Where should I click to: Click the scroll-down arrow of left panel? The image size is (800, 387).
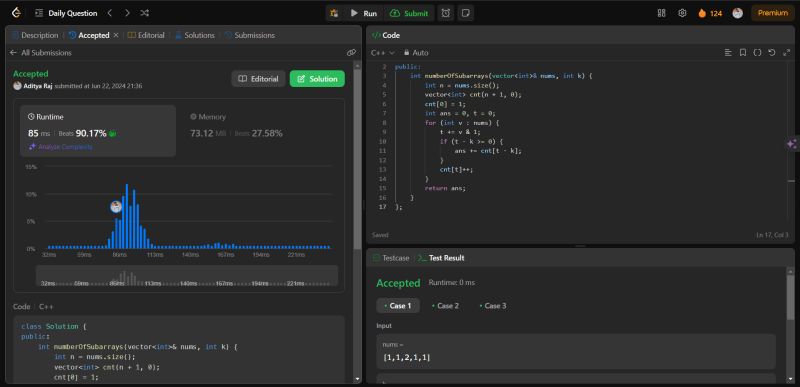pos(358,379)
